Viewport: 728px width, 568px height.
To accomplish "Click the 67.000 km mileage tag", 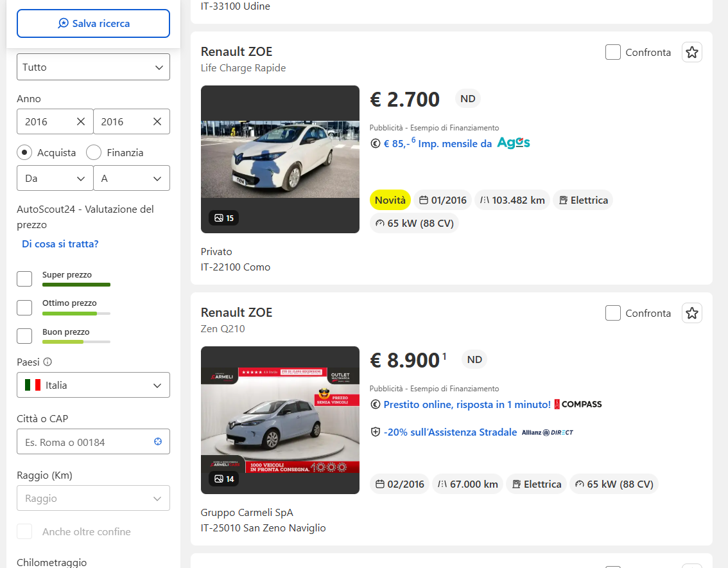I will coord(467,484).
